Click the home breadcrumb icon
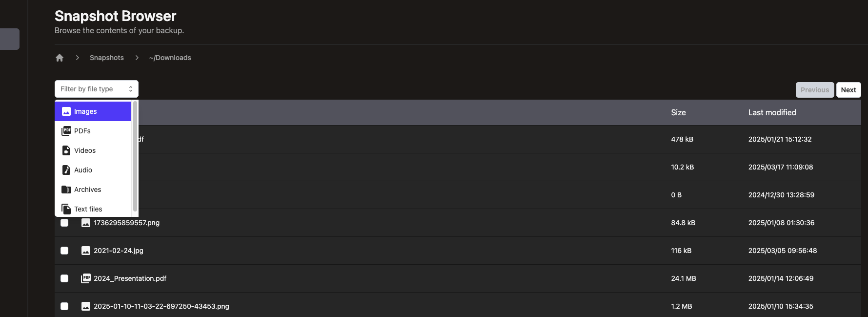The width and height of the screenshot is (868, 317). point(60,58)
